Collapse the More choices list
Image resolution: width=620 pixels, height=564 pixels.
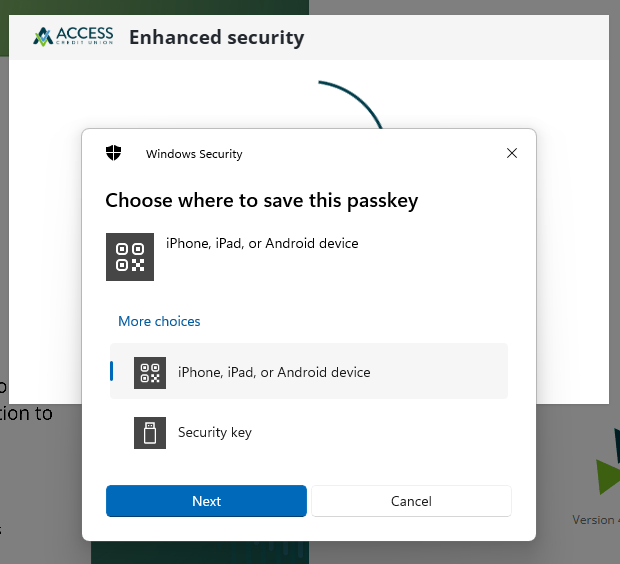(159, 321)
